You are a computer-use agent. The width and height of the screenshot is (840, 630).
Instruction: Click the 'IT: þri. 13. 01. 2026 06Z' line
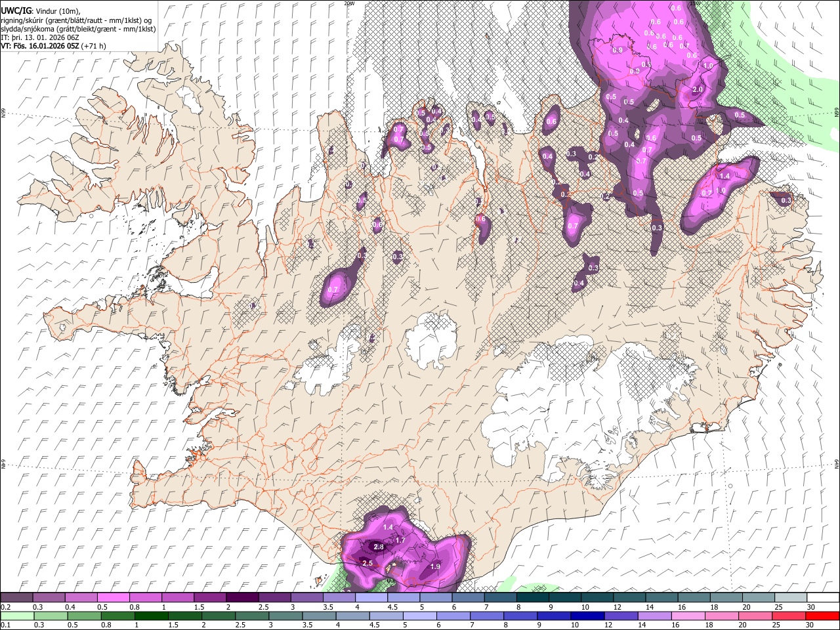tap(39, 37)
